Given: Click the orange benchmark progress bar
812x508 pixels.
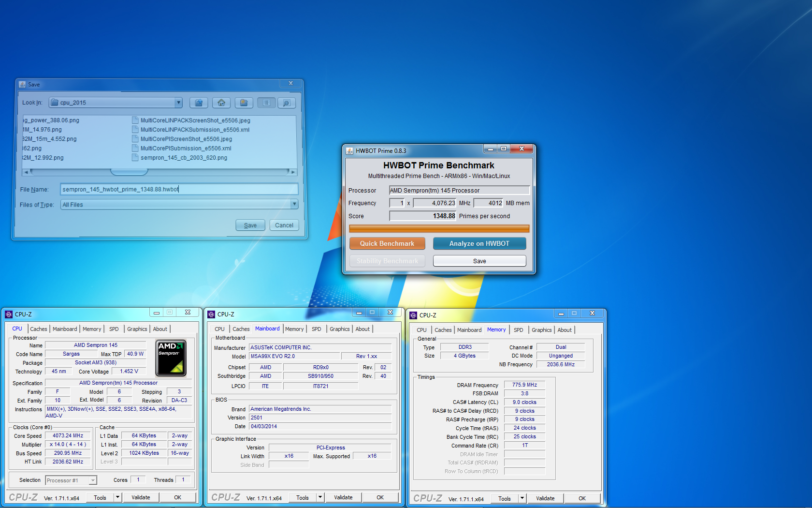Looking at the screenshot, I should (439, 229).
